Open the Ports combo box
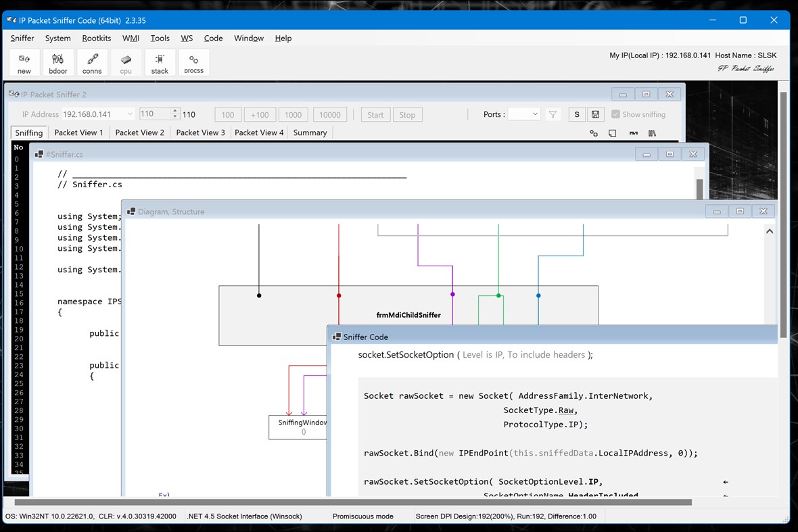The image size is (798, 532). [523, 114]
